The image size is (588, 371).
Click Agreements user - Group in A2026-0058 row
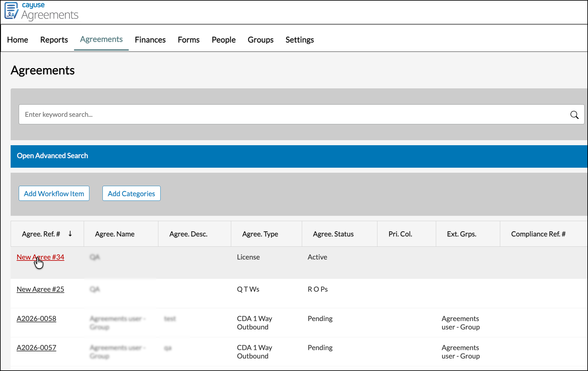(461, 323)
